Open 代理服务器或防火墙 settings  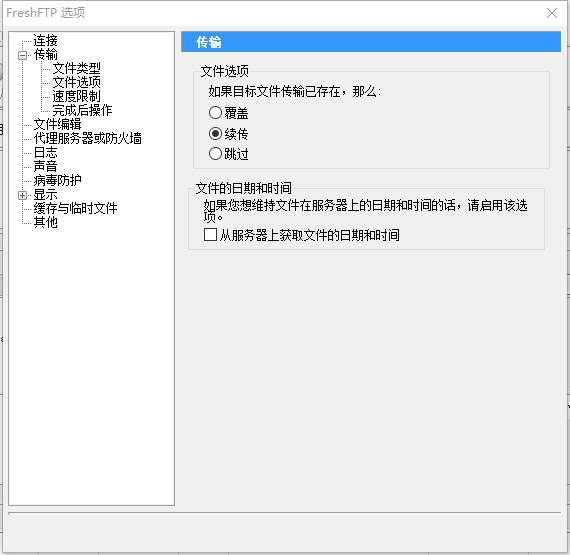87,138
